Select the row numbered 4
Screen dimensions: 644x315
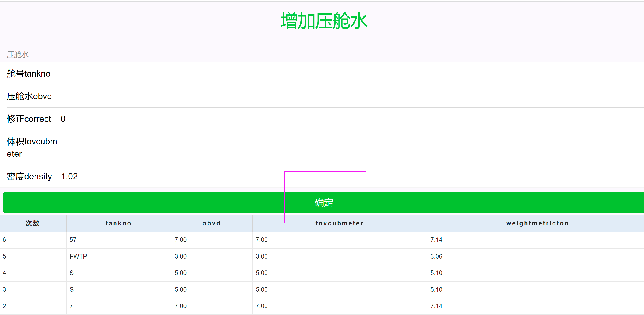pyautogui.click(x=322, y=273)
